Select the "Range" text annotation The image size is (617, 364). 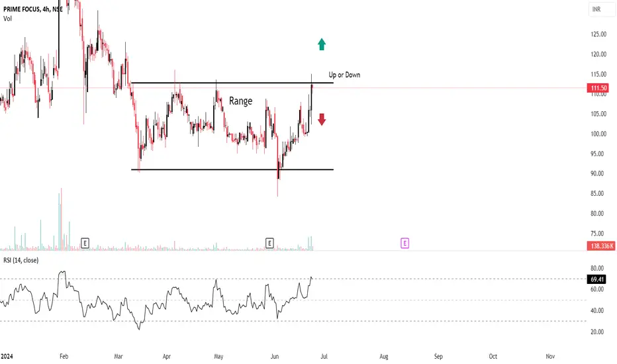click(240, 101)
